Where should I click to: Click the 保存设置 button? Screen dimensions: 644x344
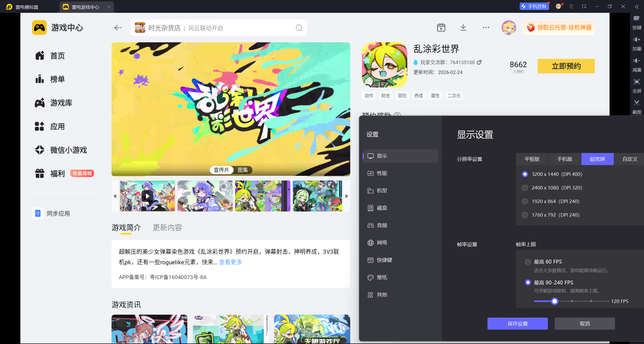tap(517, 324)
